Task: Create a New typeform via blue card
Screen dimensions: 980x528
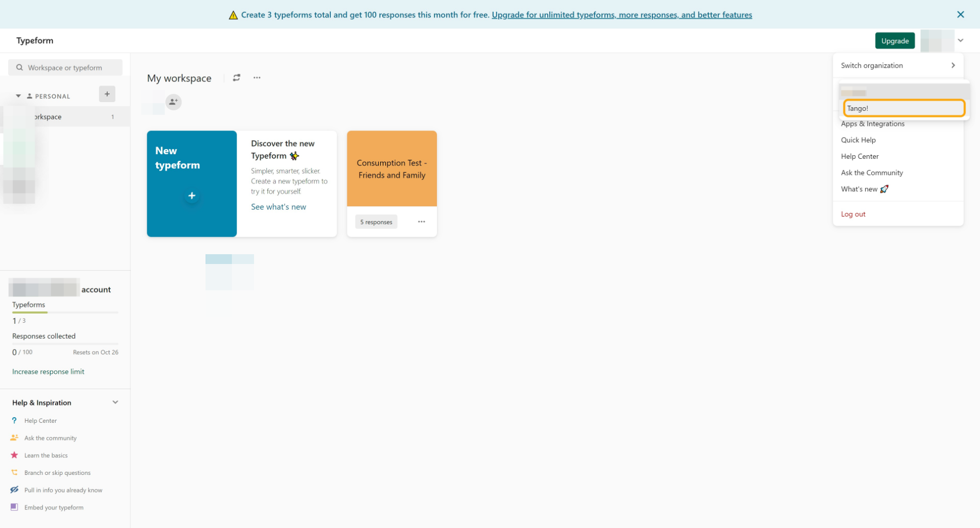Action: [192, 184]
